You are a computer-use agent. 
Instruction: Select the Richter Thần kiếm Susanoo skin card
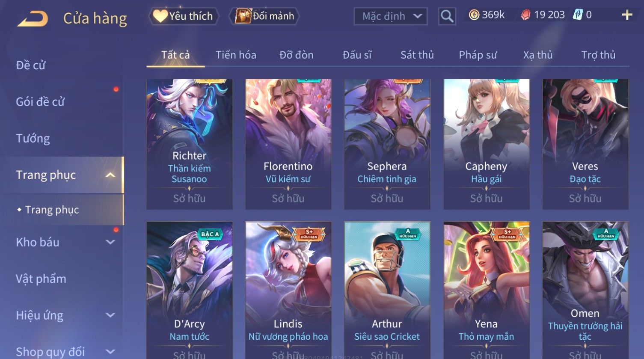tap(190, 144)
